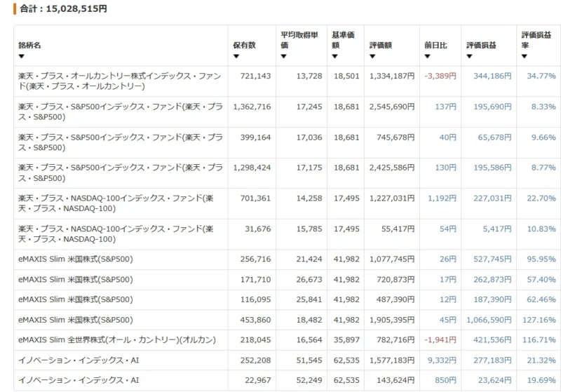Click the 34.77% profit rate
Screen dimensions: 561x392
(x=541, y=76)
